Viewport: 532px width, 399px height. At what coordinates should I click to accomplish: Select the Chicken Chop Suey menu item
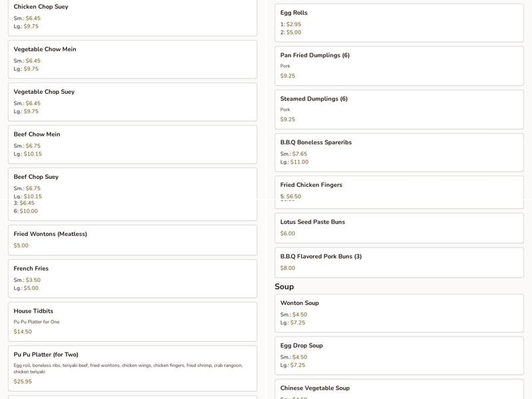coord(132,17)
